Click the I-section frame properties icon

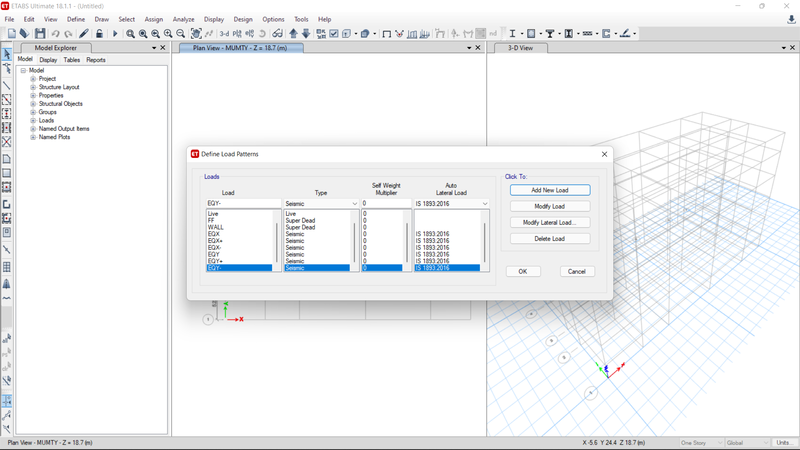pos(512,34)
